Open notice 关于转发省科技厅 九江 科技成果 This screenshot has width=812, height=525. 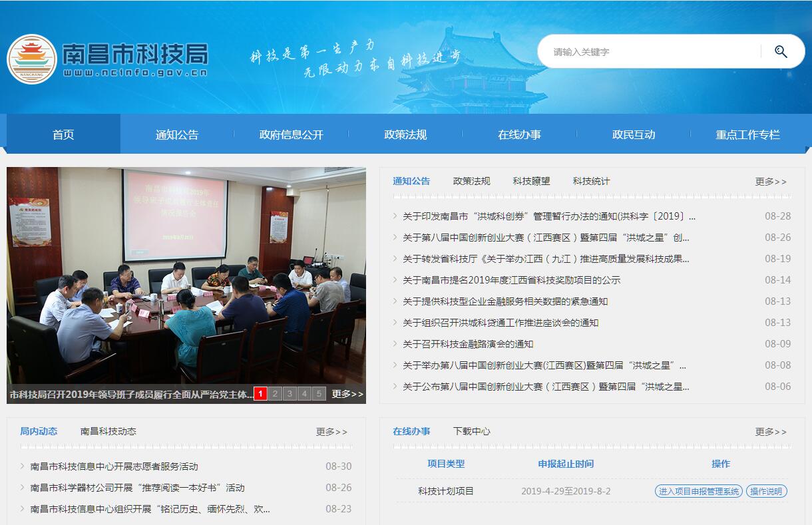546,259
